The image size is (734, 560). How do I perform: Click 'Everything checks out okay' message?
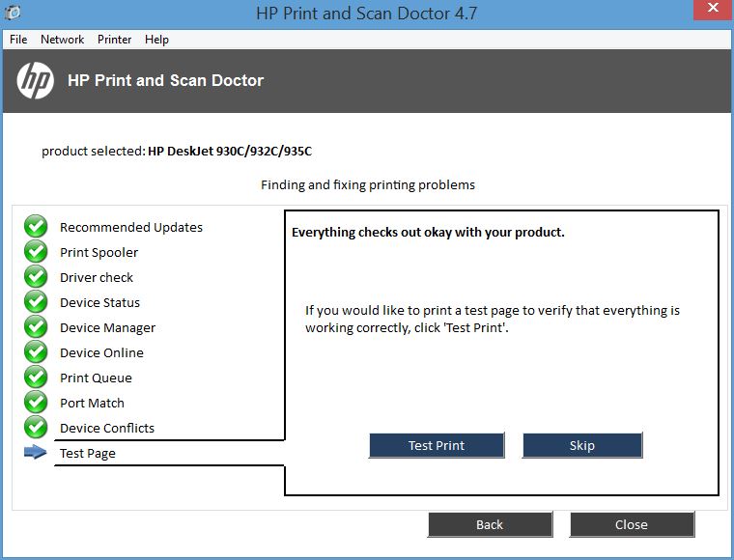tap(428, 232)
